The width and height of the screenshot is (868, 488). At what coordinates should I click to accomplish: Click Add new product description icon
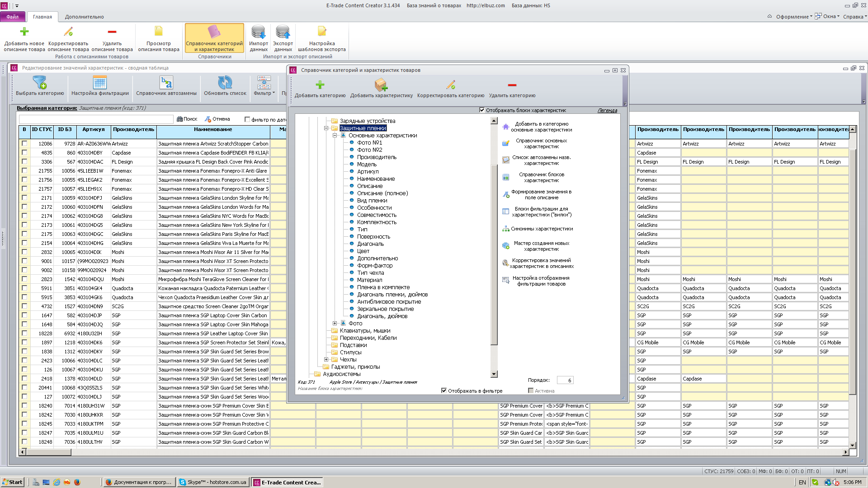24,32
